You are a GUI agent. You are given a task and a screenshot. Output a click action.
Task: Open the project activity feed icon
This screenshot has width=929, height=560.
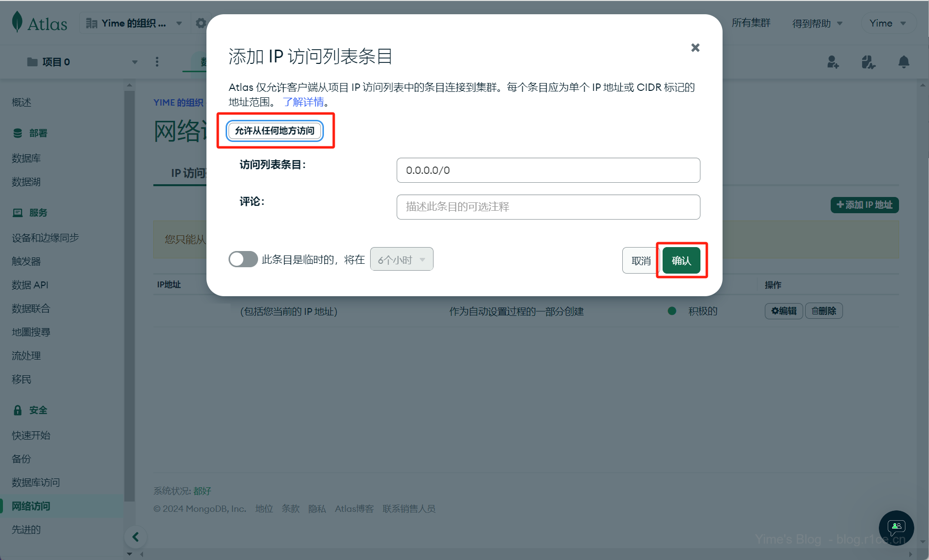pos(868,62)
